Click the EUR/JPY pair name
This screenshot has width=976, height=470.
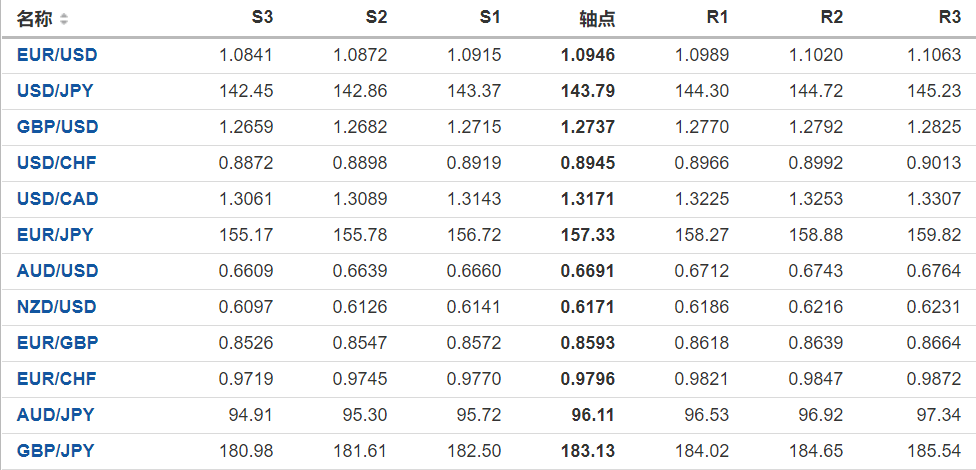tap(55, 235)
